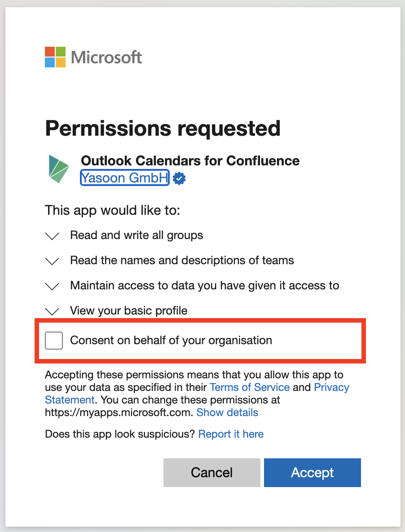
Task: Click the blue verified publisher badge
Action: click(x=179, y=178)
